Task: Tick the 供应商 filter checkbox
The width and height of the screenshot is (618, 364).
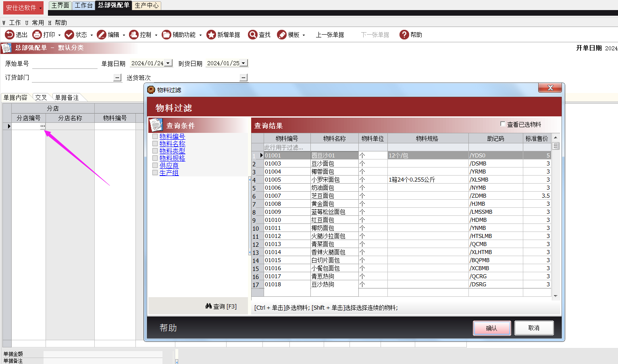Action: pyautogui.click(x=155, y=165)
